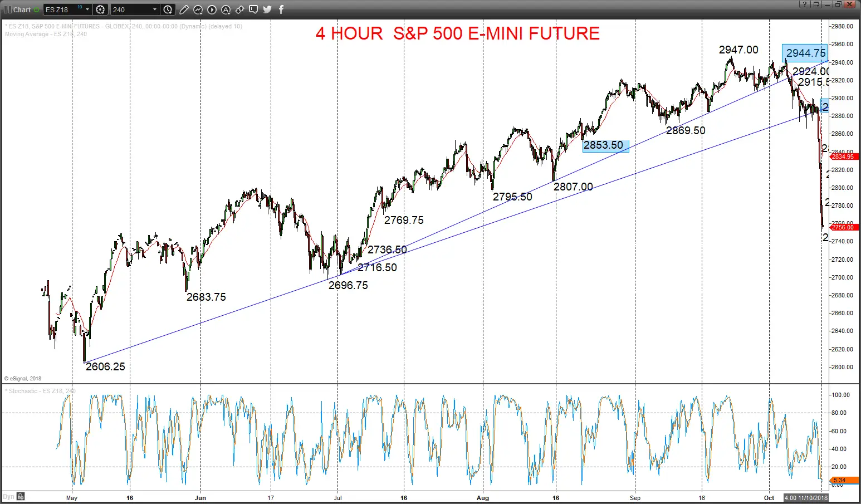861x504 pixels.
Task: Open the time template clock icon
Action: (168, 9)
